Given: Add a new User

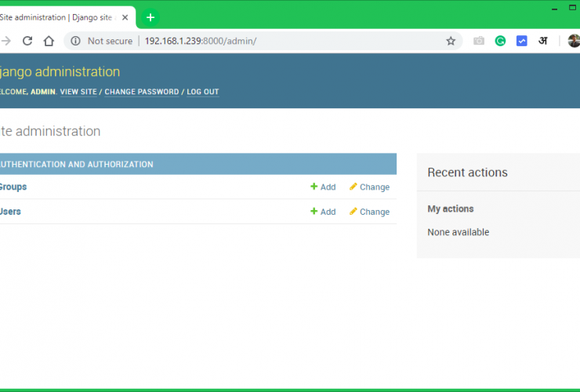Looking at the screenshot, I should (323, 212).
